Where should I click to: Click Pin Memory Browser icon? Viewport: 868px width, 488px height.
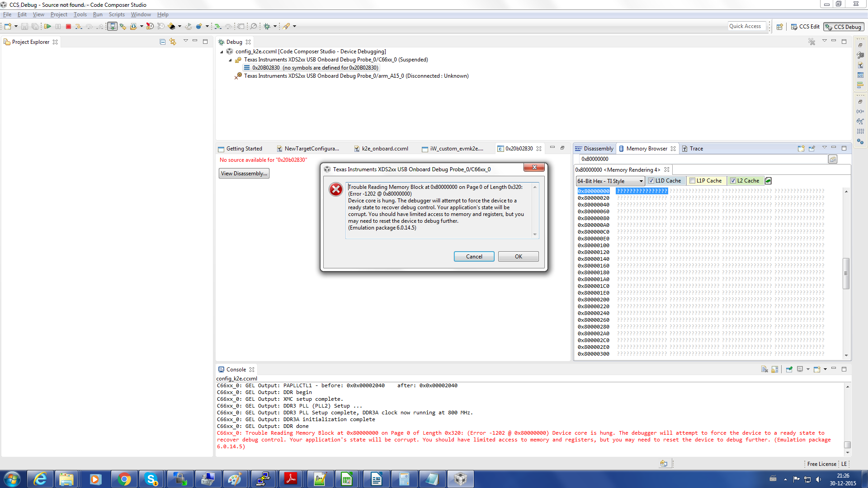tap(812, 148)
